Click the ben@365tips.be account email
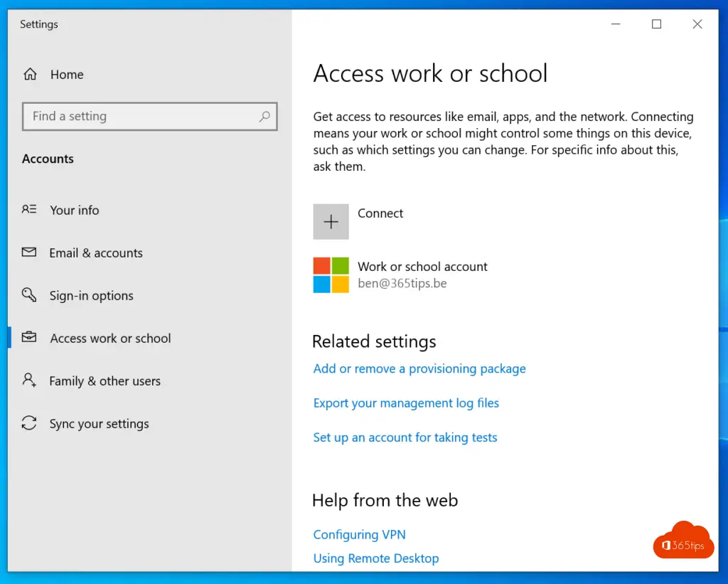The width and height of the screenshot is (728, 584). pyautogui.click(x=402, y=283)
